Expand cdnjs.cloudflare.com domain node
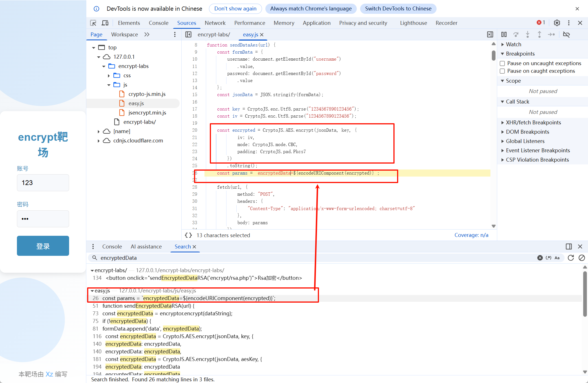This screenshot has height=383, width=588. click(x=98, y=141)
